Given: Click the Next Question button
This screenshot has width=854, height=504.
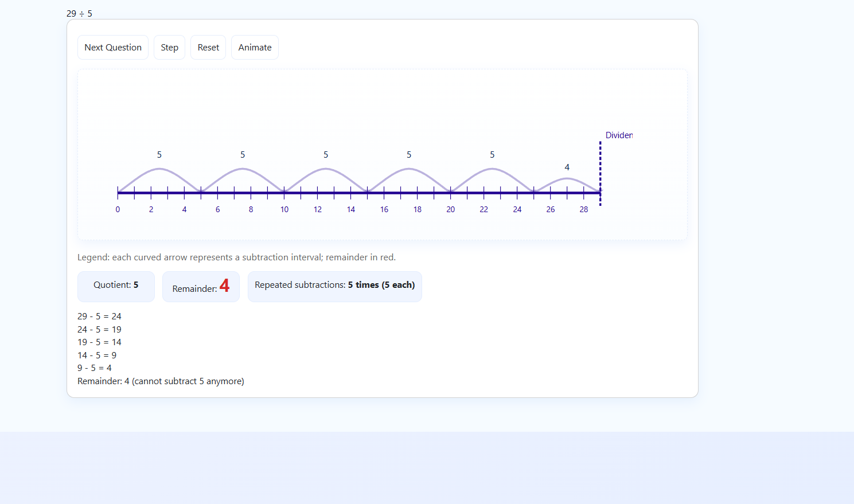Looking at the screenshot, I should 113,48.
